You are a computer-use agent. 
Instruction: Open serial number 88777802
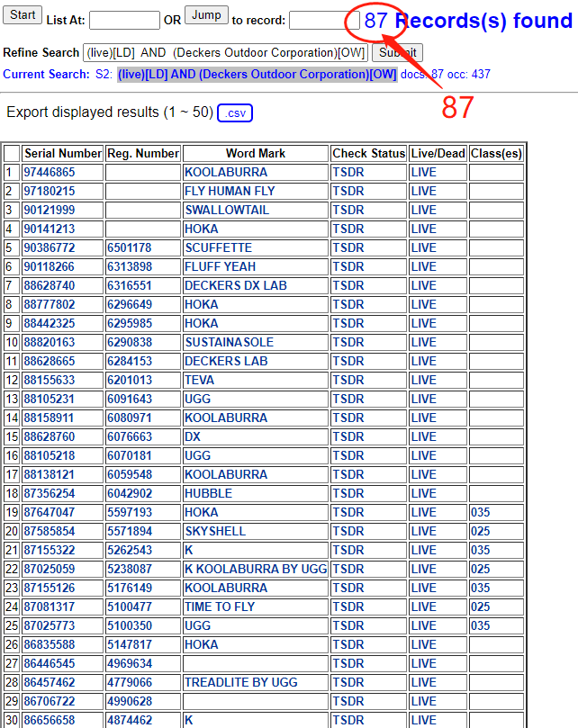pyautogui.click(x=50, y=304)
